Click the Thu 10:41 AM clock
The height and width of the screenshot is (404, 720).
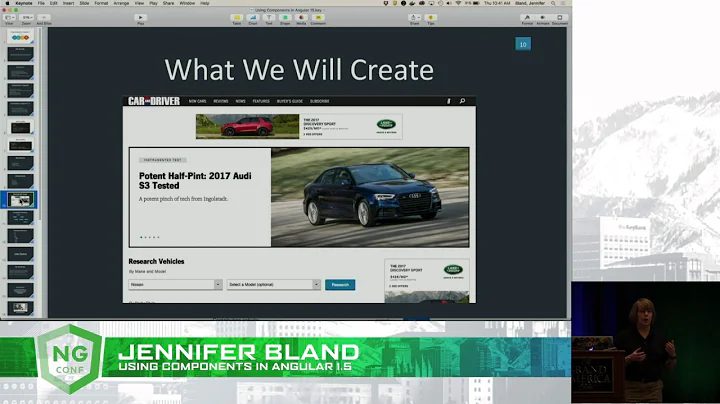coord(497,3)
